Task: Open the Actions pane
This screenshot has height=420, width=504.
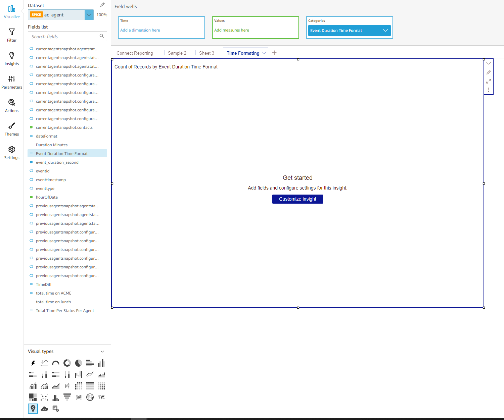Action: point(12,106)
